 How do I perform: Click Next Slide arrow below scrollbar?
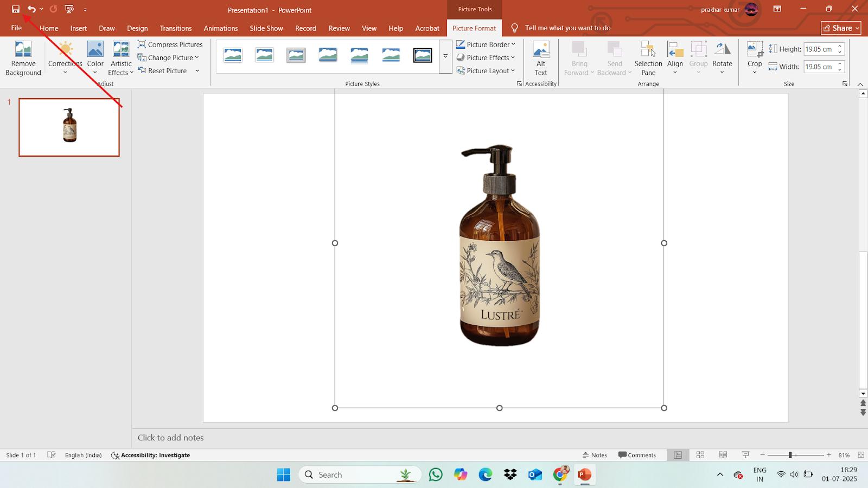[863, 412]
